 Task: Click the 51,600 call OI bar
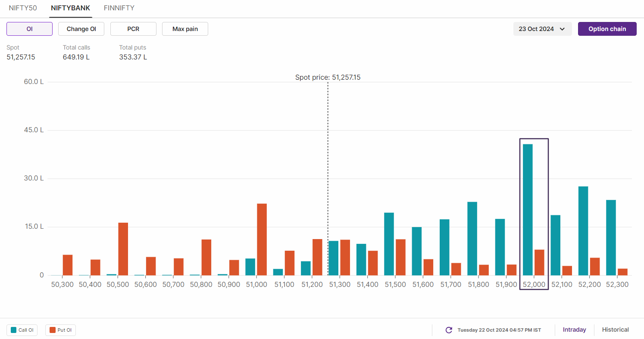click(x=417, y=251)
